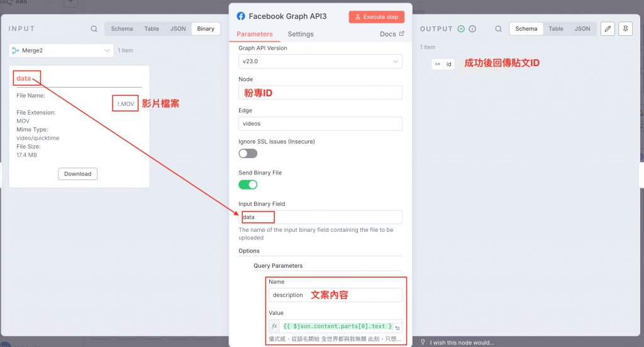Click the 'data' binary property heading
Viewport: 644px width, 347px height.
tap(24, 78)
